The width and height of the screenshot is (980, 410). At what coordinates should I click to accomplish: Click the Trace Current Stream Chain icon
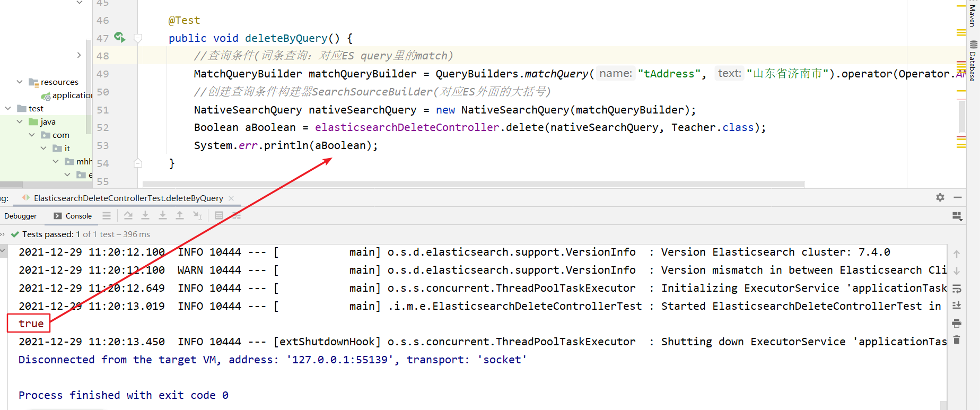[237, 215]
